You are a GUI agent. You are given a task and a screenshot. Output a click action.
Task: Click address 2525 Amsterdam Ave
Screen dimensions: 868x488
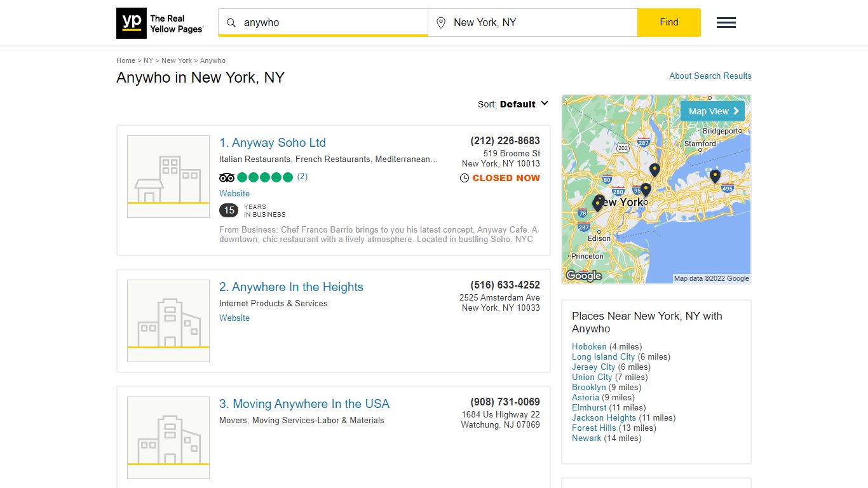(x=499, y=298)
